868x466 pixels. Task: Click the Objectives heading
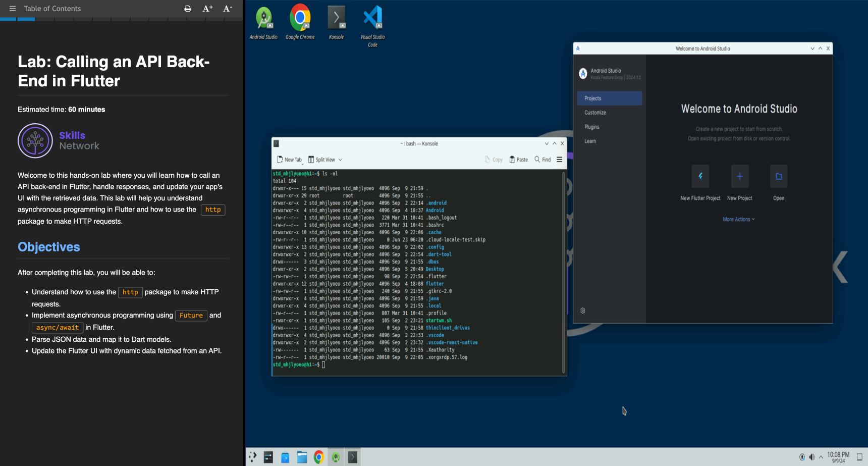49,247
